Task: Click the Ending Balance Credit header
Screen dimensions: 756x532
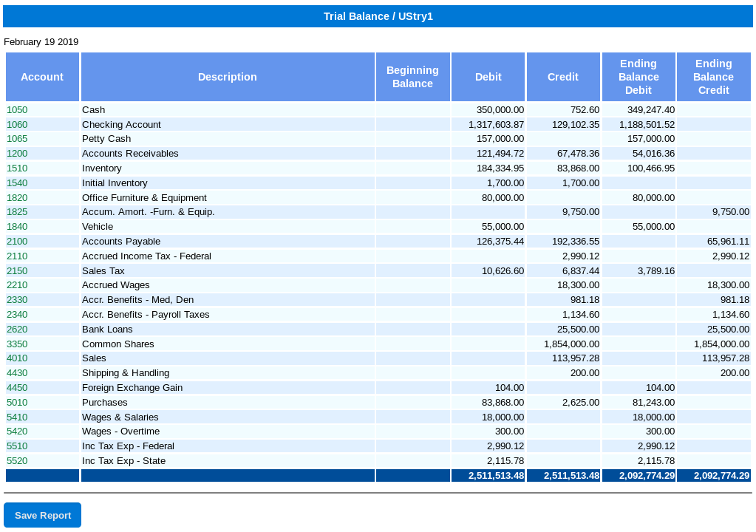Action: coord(714,77)
